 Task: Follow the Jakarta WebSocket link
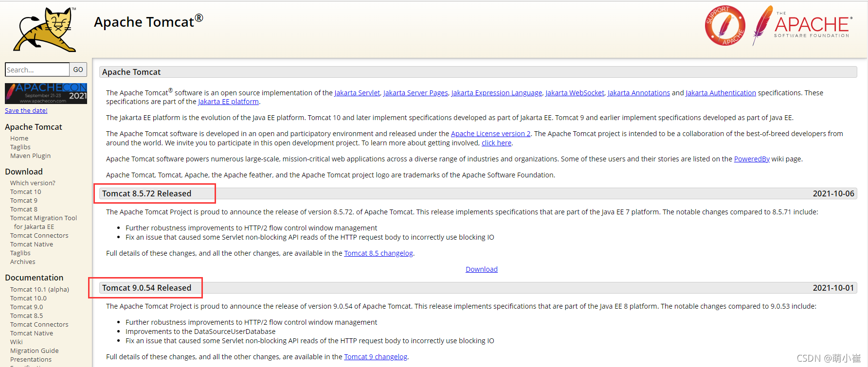(x=575, y=93)
